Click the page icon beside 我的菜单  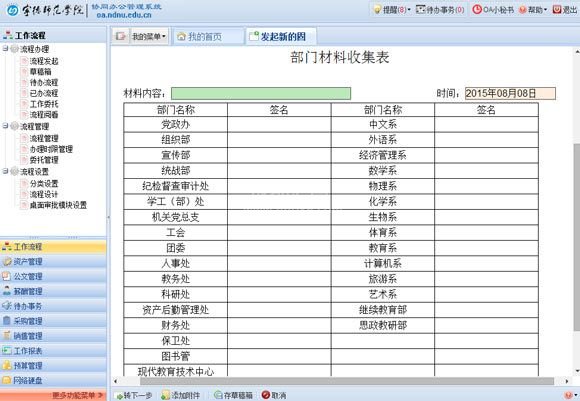[x=121, y=36]
